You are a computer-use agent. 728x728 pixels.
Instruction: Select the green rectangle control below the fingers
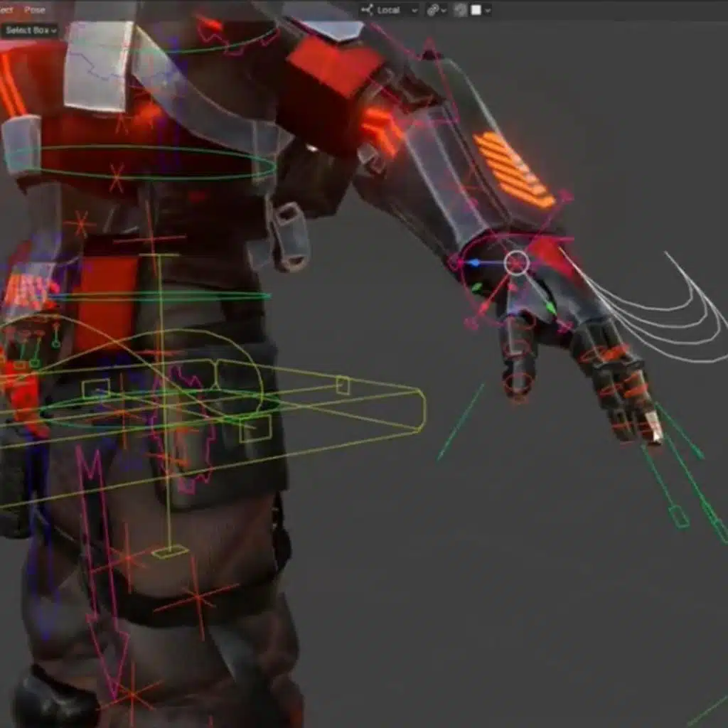coord(680,517)
